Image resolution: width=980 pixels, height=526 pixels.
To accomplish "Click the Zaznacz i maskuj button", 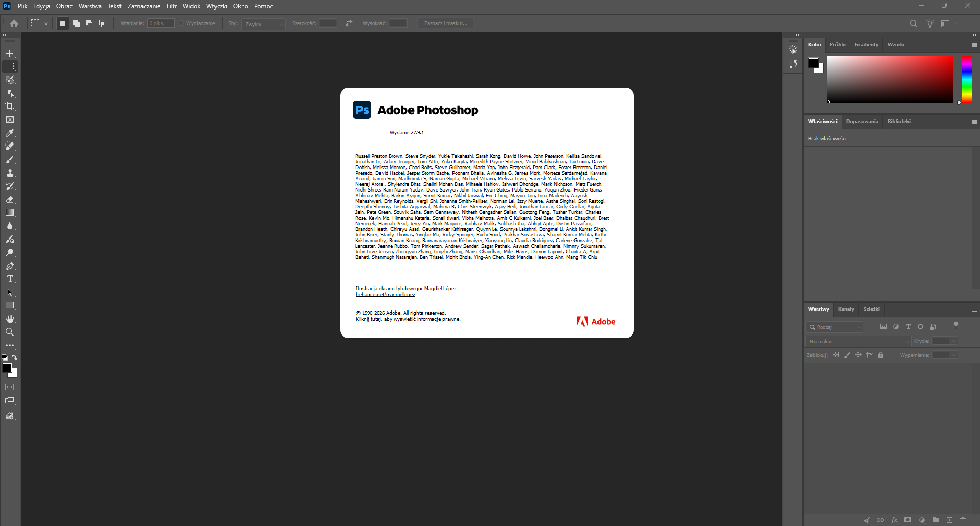I will [x=446, y=23].
